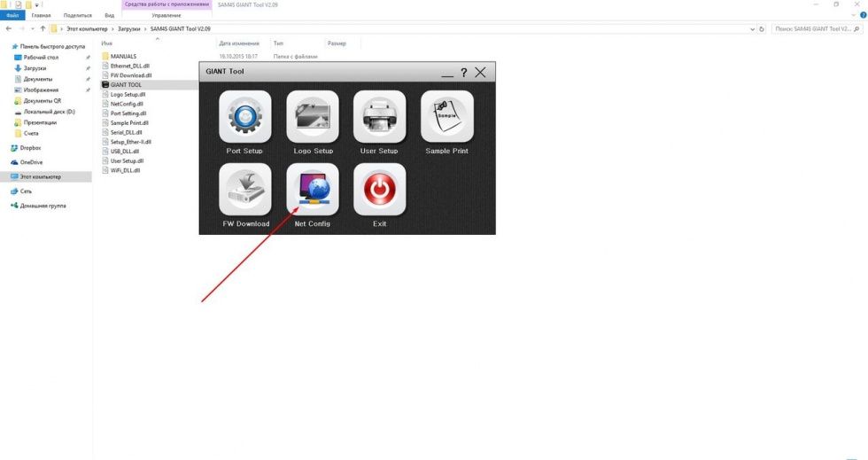
Task: Click SAM4S GIANT Tool V2.09 breadcrumb
Action: tap(181, 29)
